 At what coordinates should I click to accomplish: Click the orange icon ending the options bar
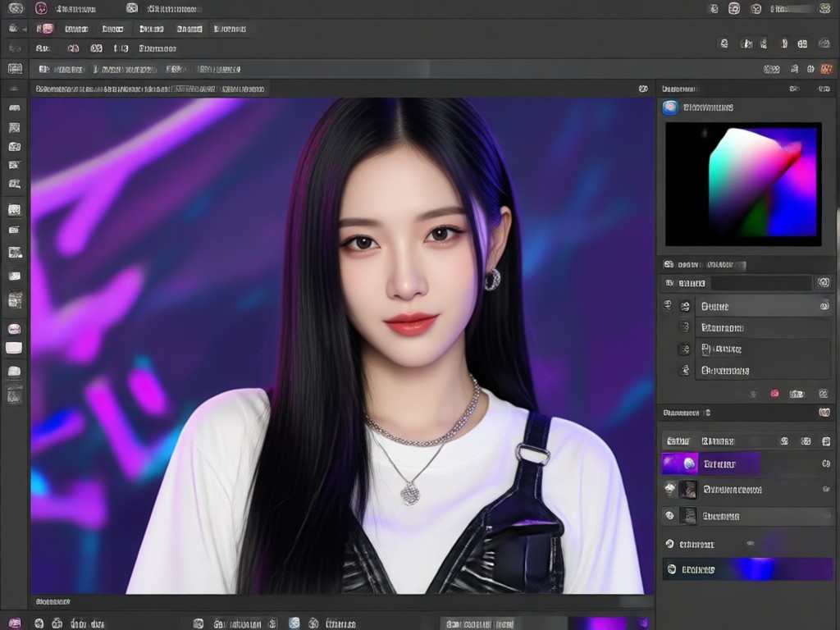(827, 69)
